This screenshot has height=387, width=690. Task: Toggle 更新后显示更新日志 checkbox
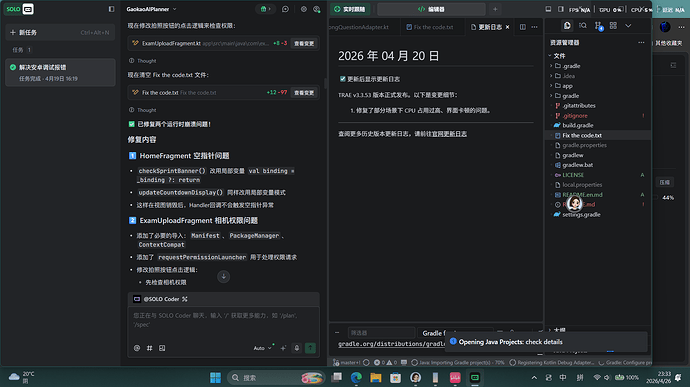(x=342, y=79)
